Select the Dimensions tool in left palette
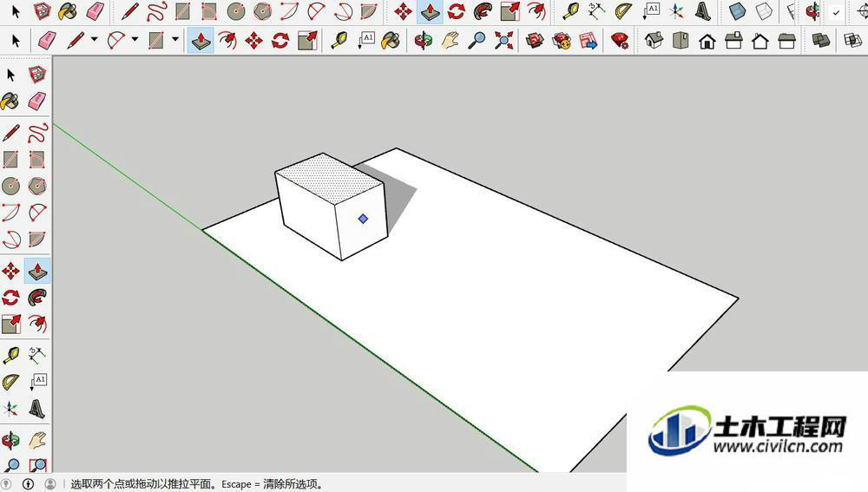The width and height of the screenshot is (868, 492). (37, 356)
